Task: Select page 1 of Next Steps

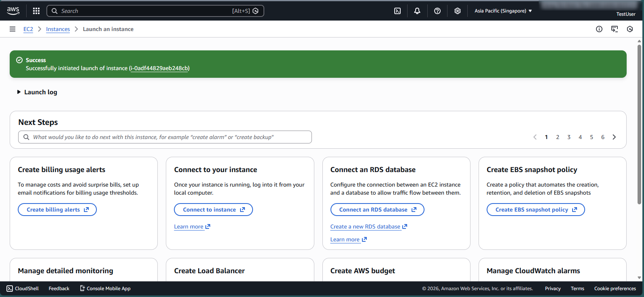Action: click(x=546, y=137)
